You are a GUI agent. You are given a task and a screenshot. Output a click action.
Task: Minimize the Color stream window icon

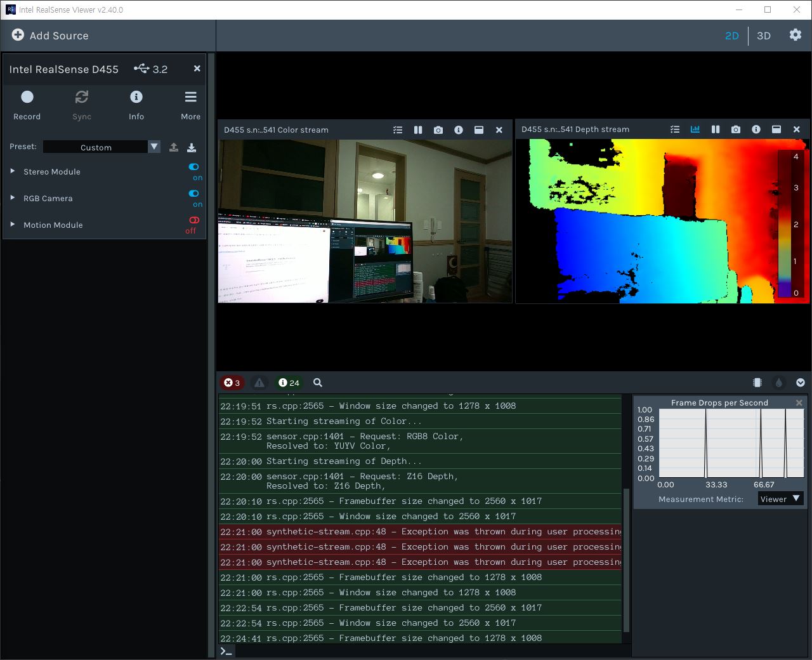(x=479, y=129)
